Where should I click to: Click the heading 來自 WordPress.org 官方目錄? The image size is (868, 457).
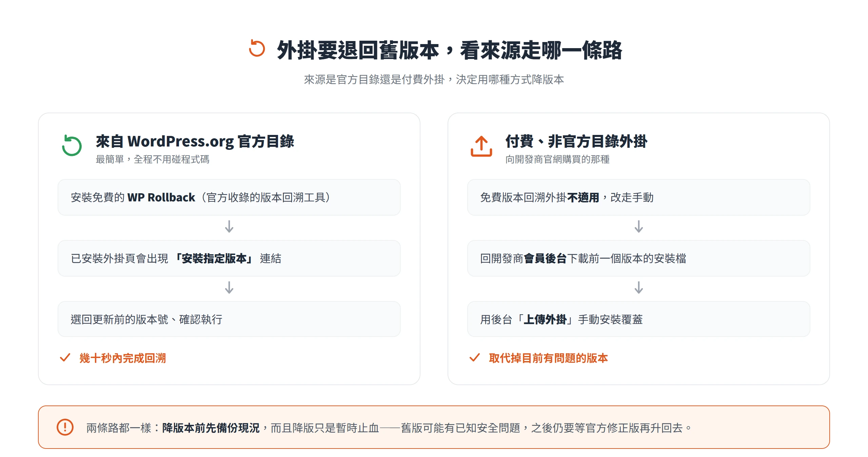tap(195, 141)
